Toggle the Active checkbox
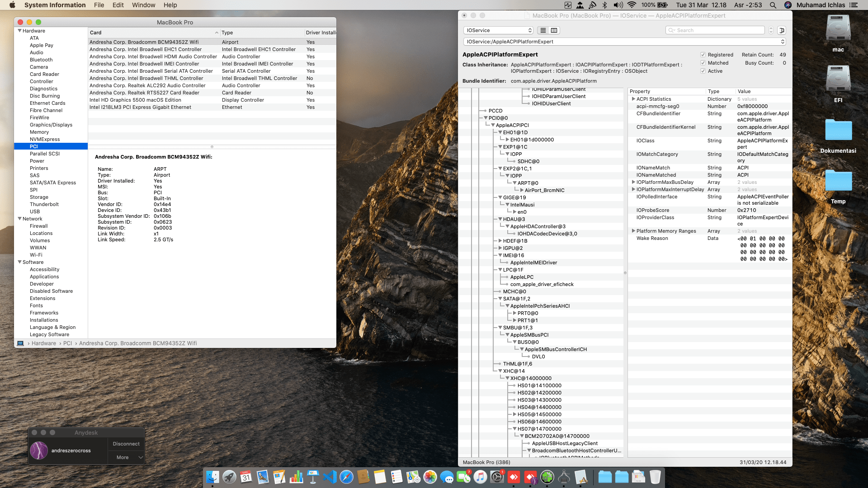868x488 pixels. click(x=703, y=71)
